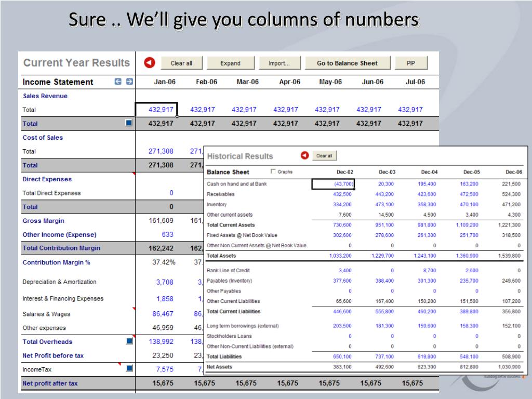Click the Depreciation & Amortization row label
The image size is (532, 399).
point(59,282)
